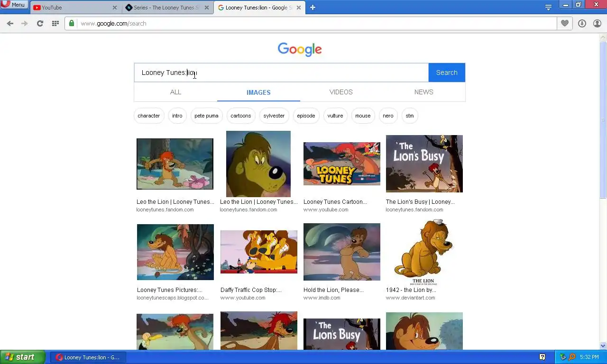
Task: Open the tab menu icon in title bar
Action: click(x=548, y=7)
